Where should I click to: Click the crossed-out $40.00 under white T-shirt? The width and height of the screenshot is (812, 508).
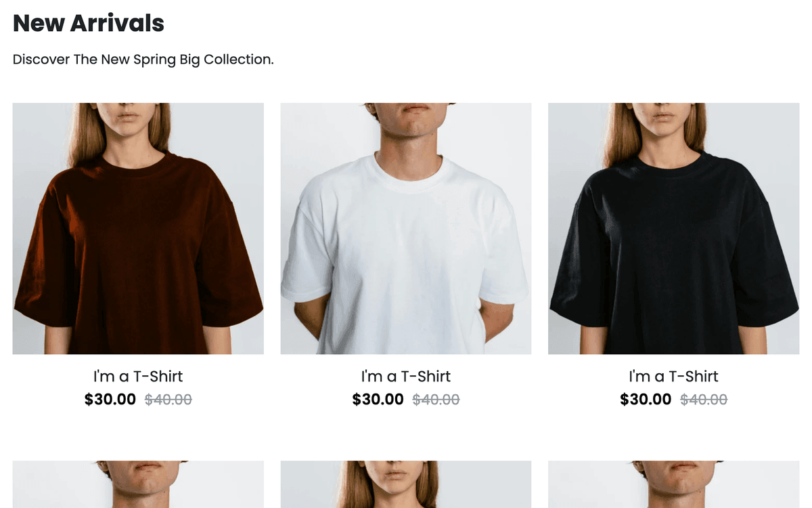pos(436,400)
